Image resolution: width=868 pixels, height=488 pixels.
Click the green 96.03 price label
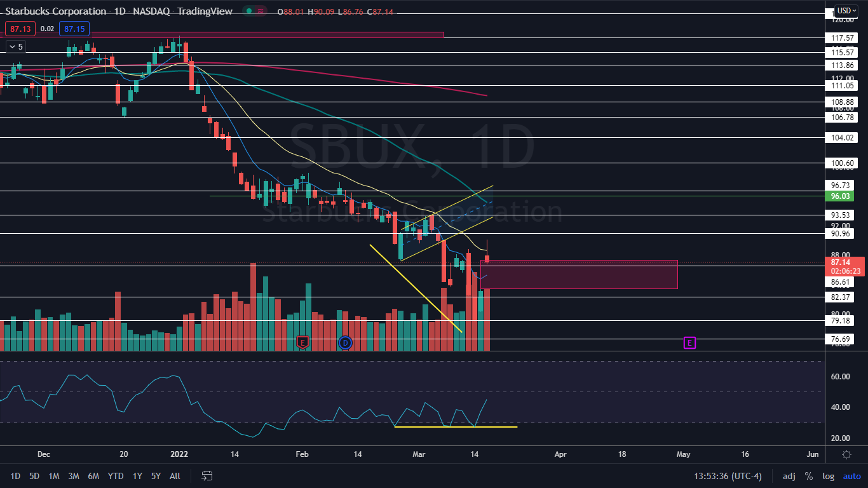841,196
